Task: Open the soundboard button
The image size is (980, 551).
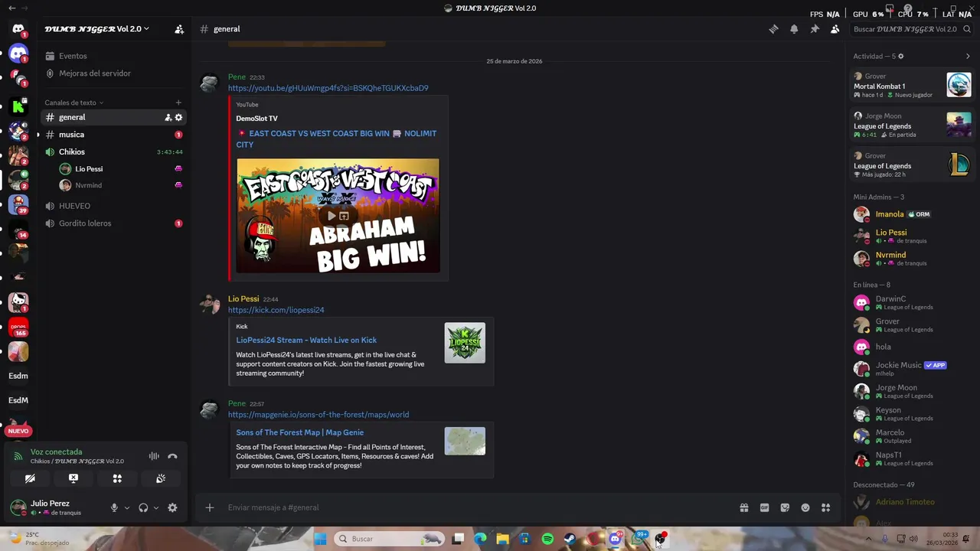Action: 161,478
